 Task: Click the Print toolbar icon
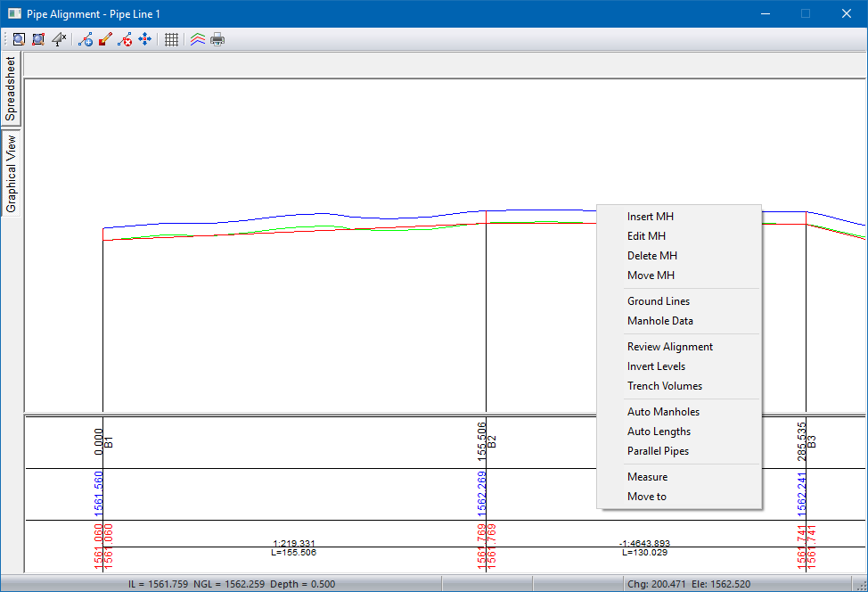(x=217, y=39)
